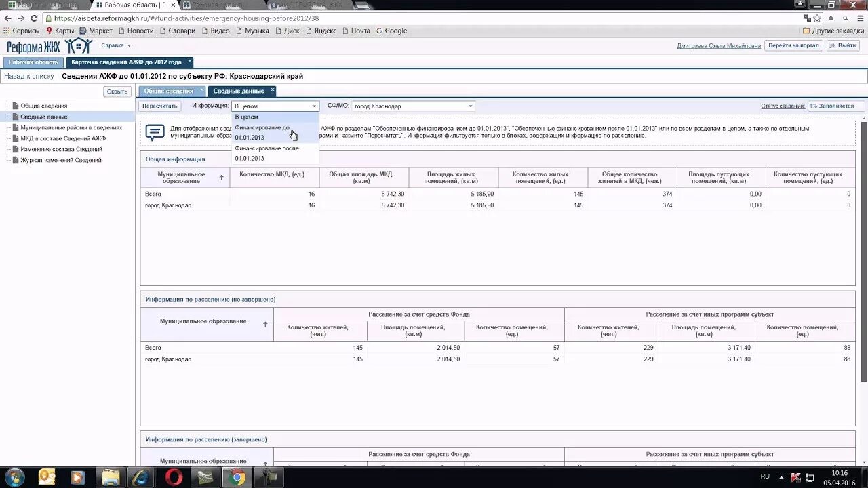The height and width of the screenshot is (488, 868).
Task: Click the browser address bar URL
Action: click(186, 18)
